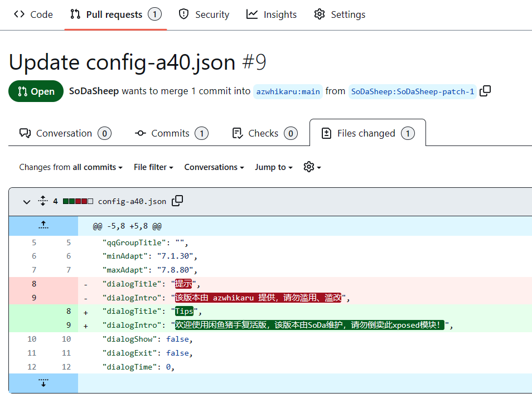The image size is (532, 403).
Task: Click the "qqGroupTitle" line
Action: coord(305,242)
